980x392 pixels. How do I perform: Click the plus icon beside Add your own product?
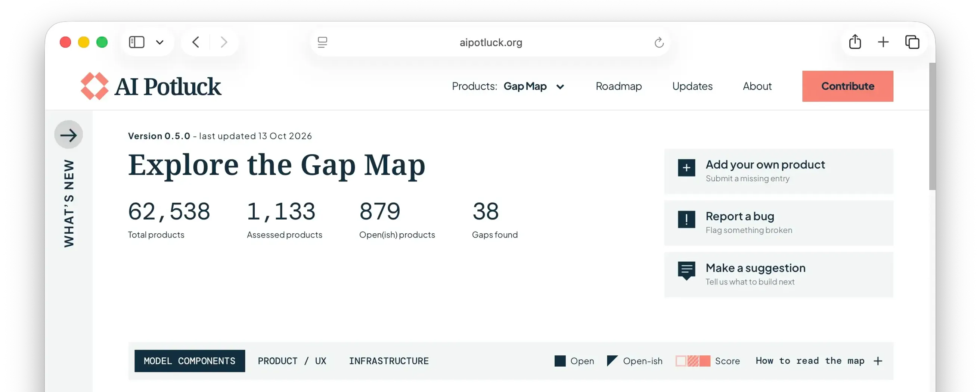(x=686, y=168)
